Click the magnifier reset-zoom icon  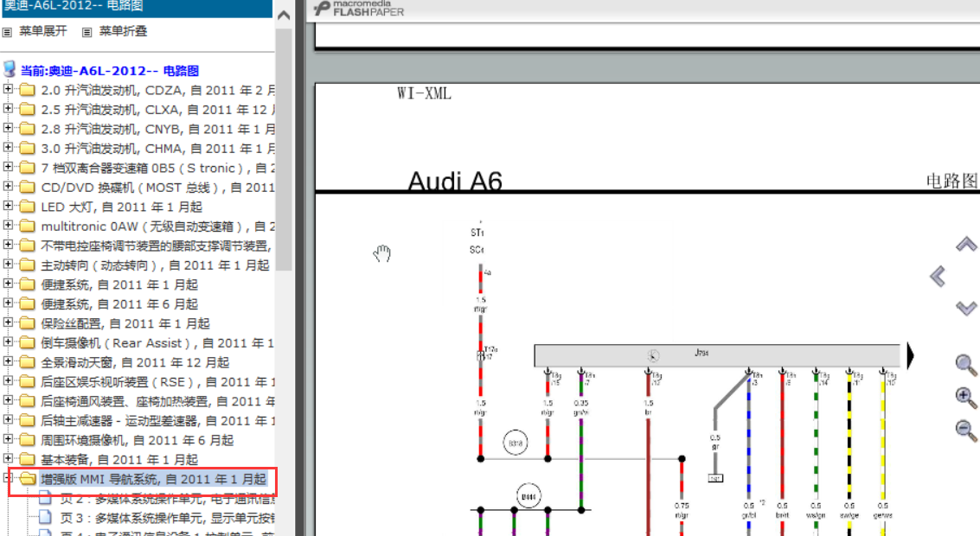[966, 365]
